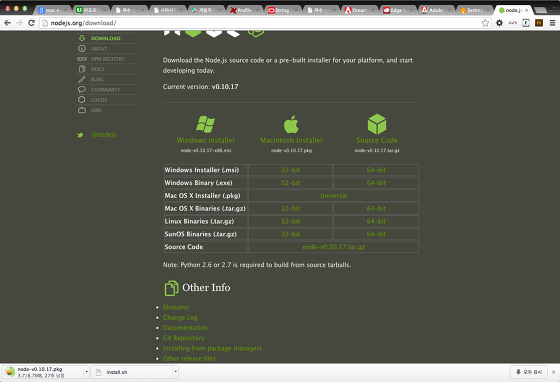Open the gear extension in the toolbar
This screenshot has height=382, width=560.
499,23
